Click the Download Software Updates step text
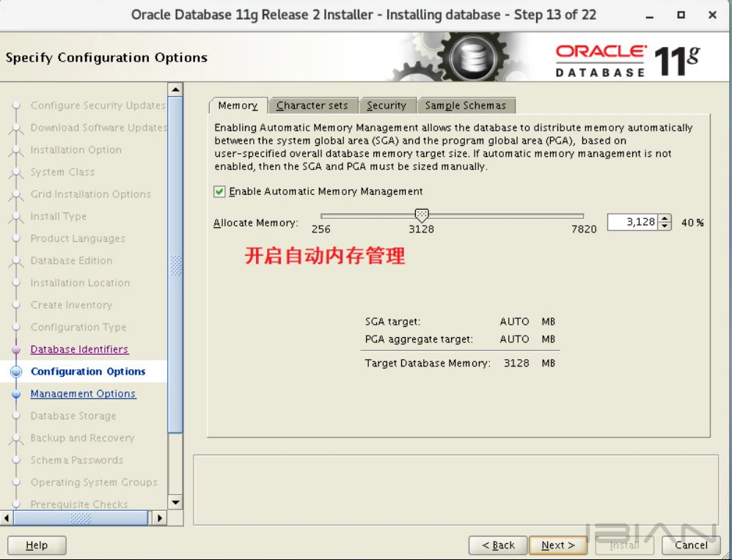Image resolution: width=732 pixels, height=560 pixels. [x=98, y=128]
